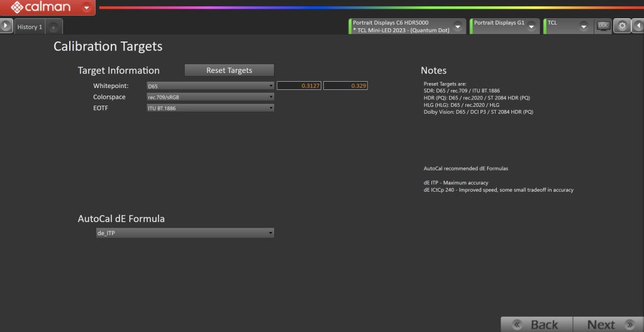Edit the whitepoint x value 0.3127
The image size is (644, 332).
299,86
